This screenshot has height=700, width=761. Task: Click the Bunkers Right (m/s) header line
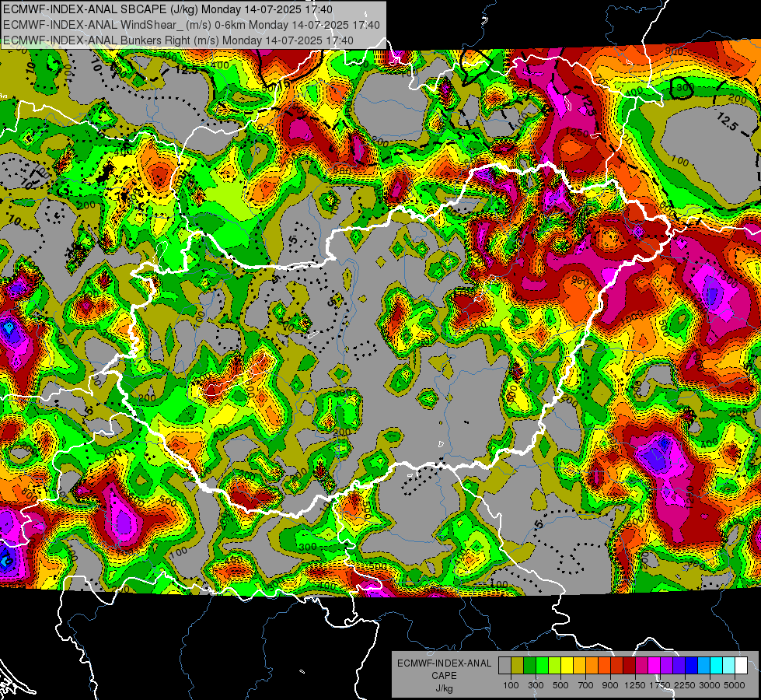pyautogui.click(x=178, y=40)
